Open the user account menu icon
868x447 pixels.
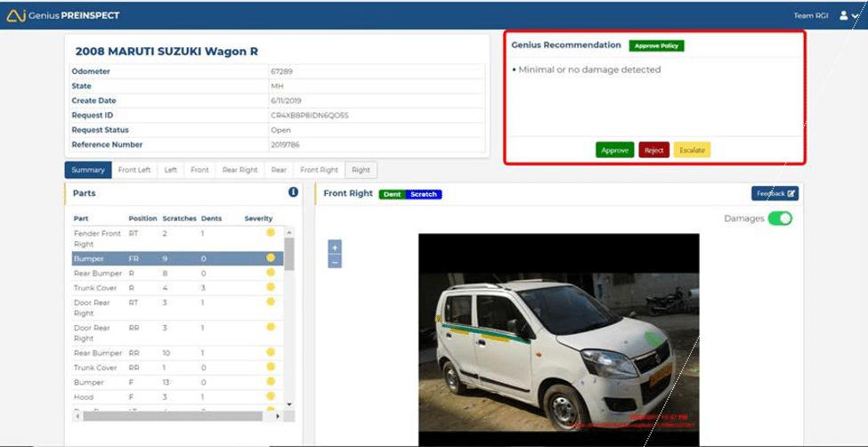848,15
